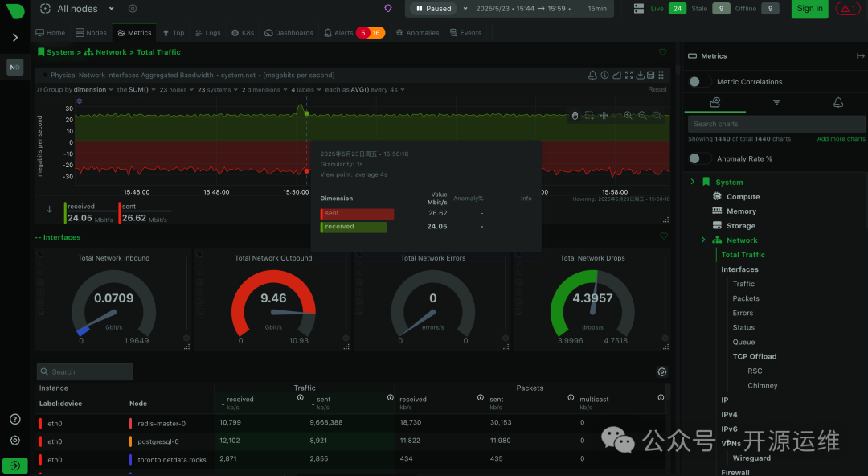
Task: Show chart information via info icon
Action: pyautogui.click(x=604, y=75)
